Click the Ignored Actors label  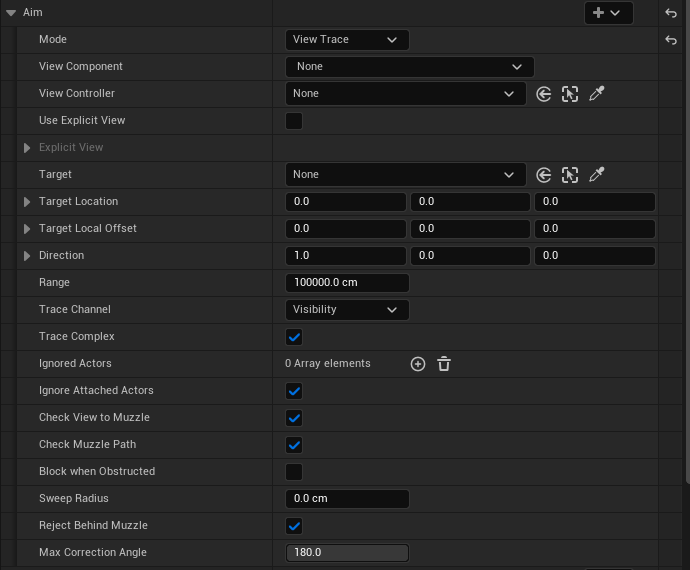[x=75, y=364]
